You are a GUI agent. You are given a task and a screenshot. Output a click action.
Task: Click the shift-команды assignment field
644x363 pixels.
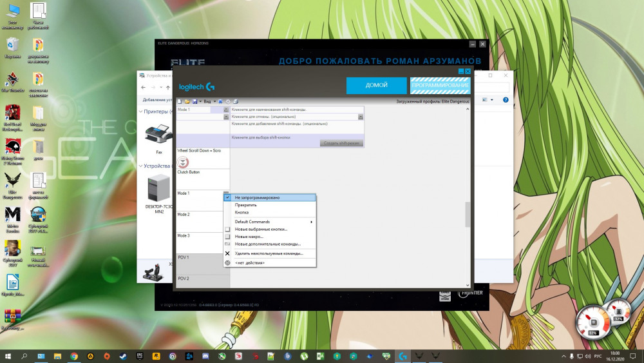coord(296,110)
